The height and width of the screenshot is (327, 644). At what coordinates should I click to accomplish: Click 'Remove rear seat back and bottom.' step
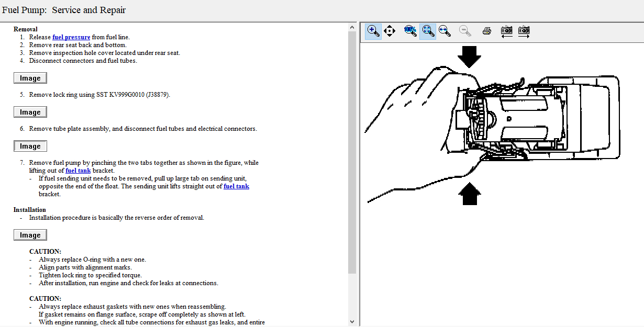pyautogui.click(x=78, y=45)
